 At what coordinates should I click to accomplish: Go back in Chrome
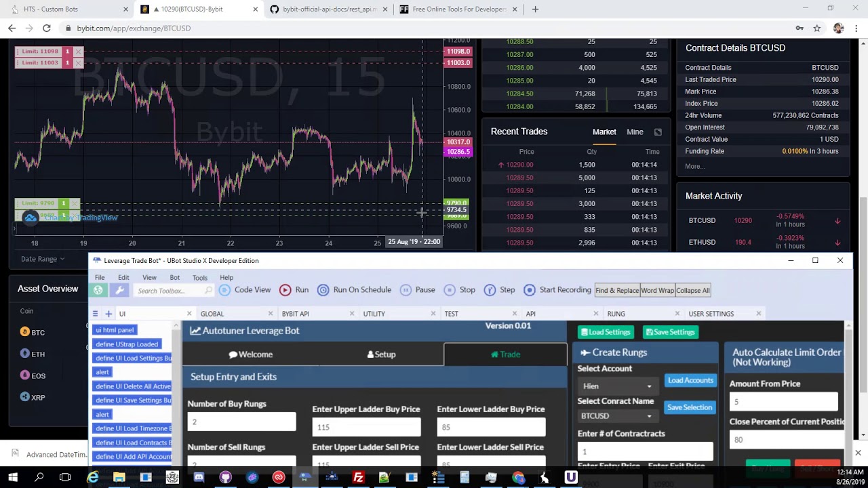(12, 28)
